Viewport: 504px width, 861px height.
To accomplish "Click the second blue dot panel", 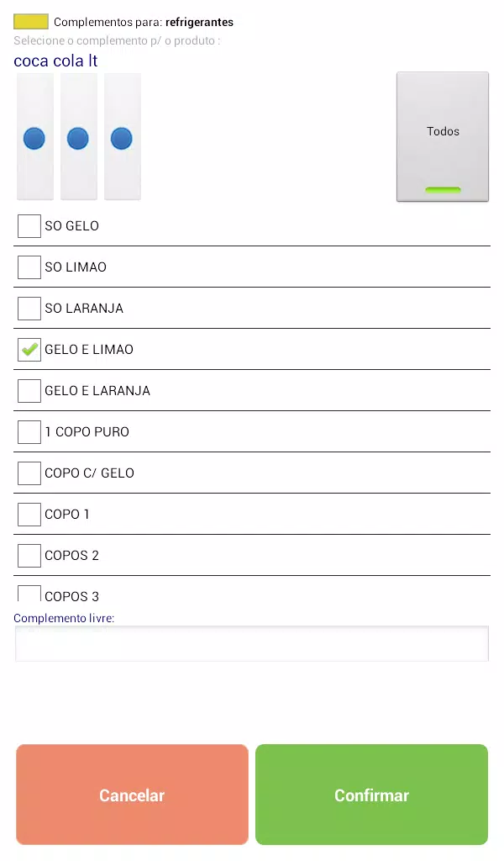I will click(x=78, y=137).
